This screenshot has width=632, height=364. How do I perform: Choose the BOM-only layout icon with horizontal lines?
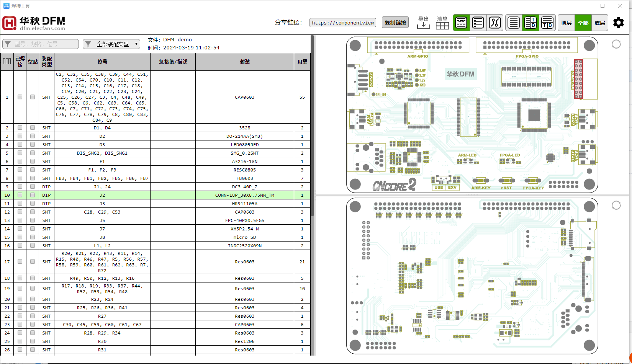tap(514, 23)
